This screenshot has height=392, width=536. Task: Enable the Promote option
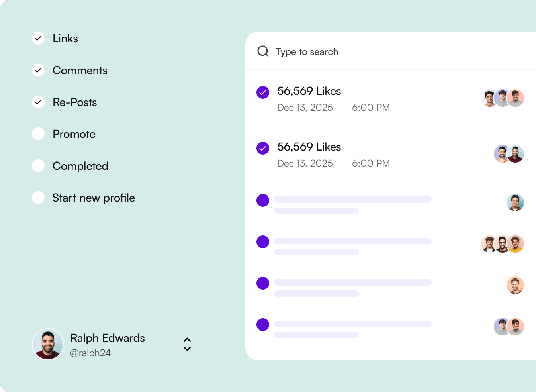coord(38,134)
